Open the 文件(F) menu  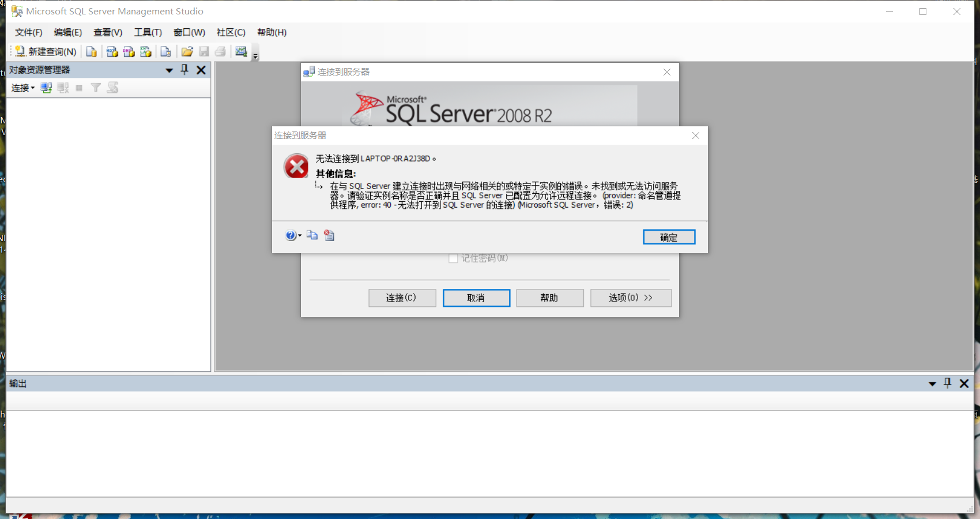coord(29,32)
